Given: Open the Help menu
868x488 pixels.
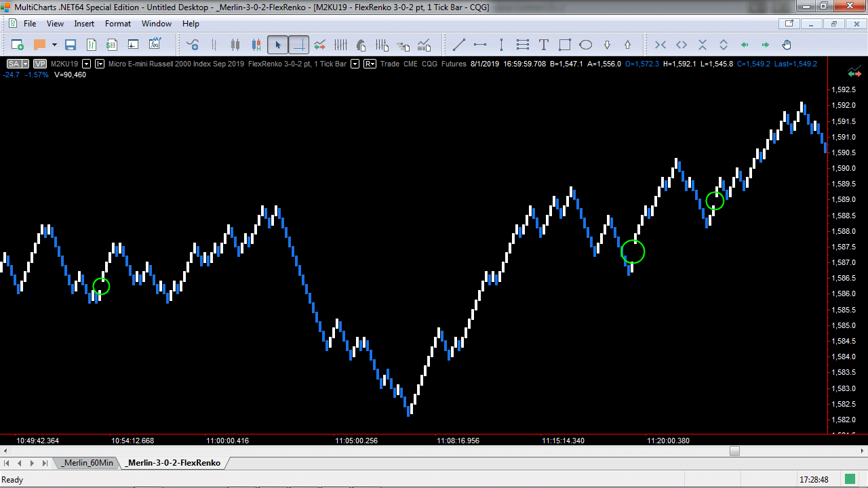Looking at the screenshot, I should point(191,24).
